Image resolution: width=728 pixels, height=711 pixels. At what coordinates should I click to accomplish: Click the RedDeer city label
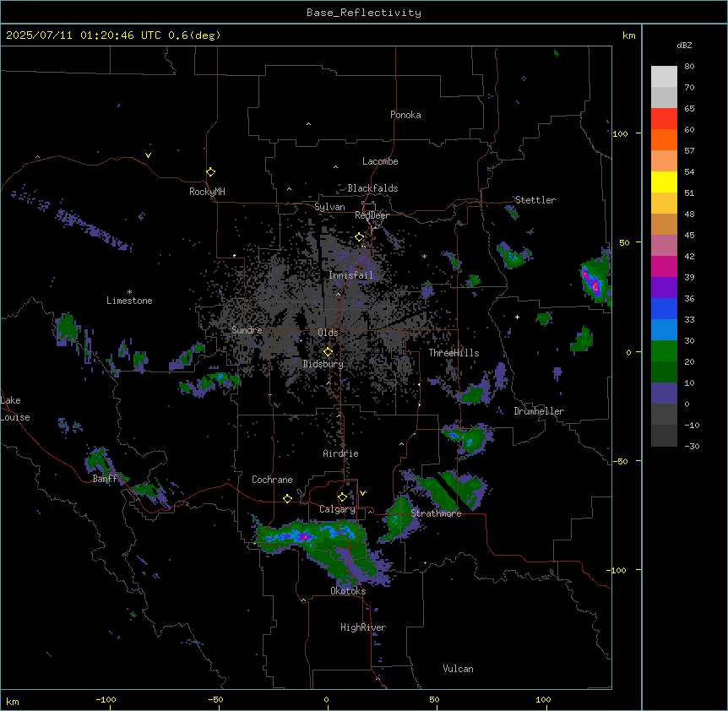372,215
